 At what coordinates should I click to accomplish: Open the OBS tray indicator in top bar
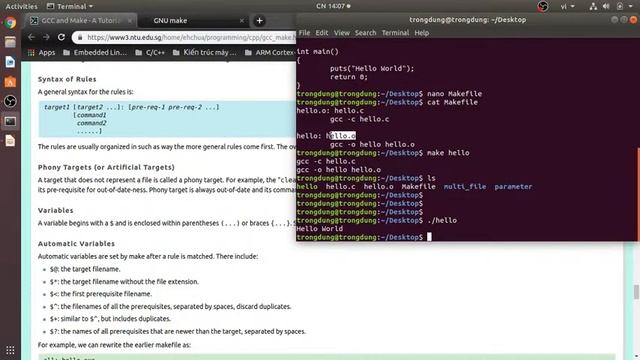click(x=542, y=6)
